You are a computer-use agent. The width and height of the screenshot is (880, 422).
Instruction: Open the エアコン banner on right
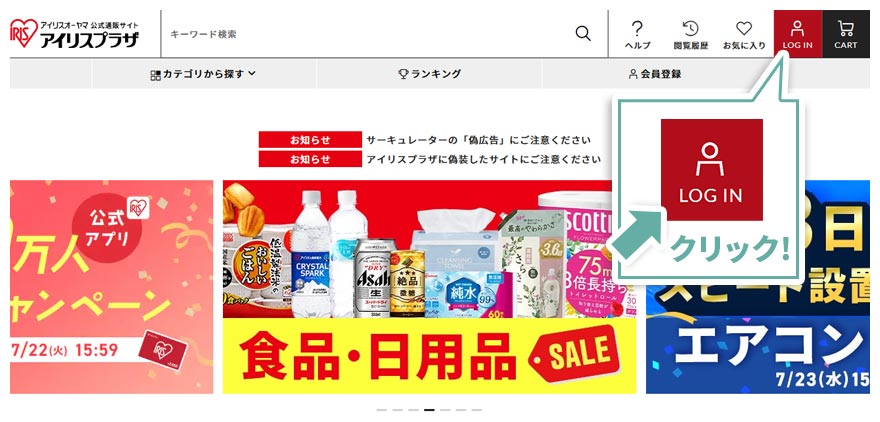click(758, 287)
